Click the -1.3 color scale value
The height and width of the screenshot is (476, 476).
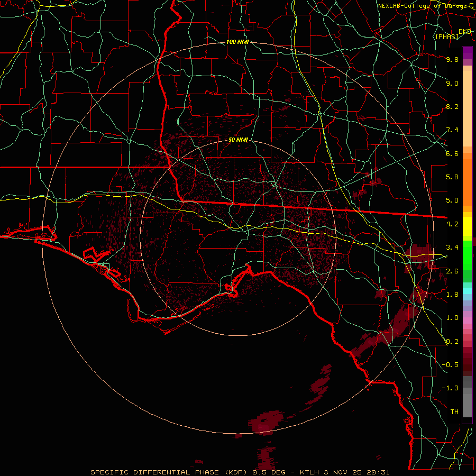pos(450,388)
